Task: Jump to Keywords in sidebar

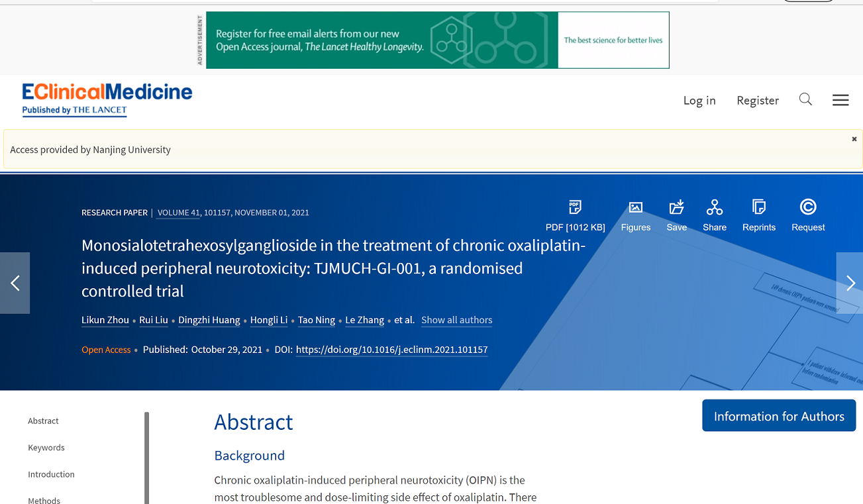Action: pos(46,448)
